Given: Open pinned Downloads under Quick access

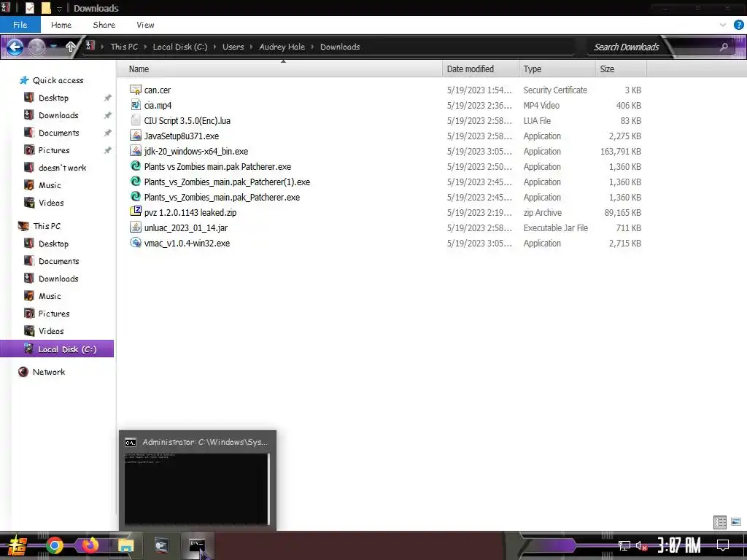Looking at the screenshot, I should pos(58,115).
